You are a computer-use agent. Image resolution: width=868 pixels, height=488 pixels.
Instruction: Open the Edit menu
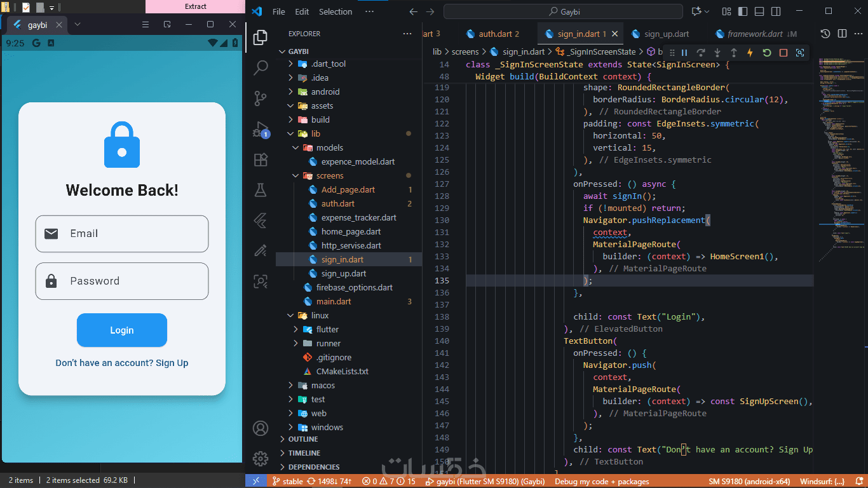coord(302,11)
